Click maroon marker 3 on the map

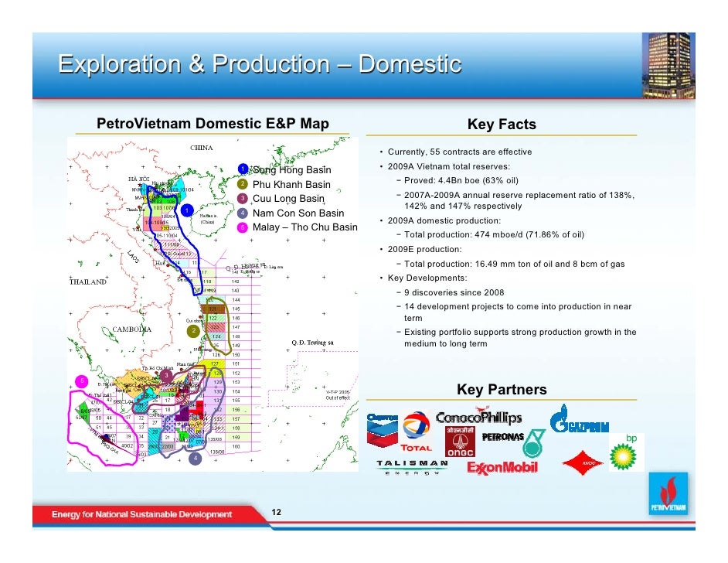pos(166,375)
